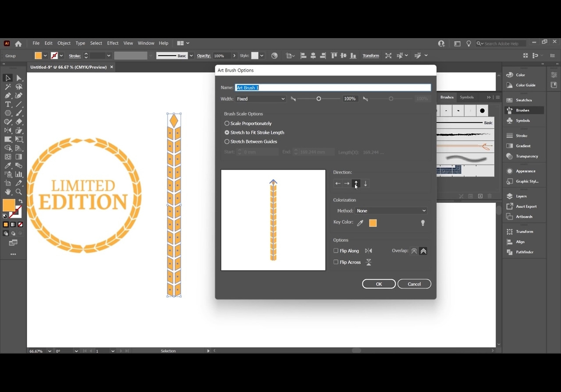Screen dimensions: 561x392
Task: Select the Eraser tool
Action: point(19,122)
